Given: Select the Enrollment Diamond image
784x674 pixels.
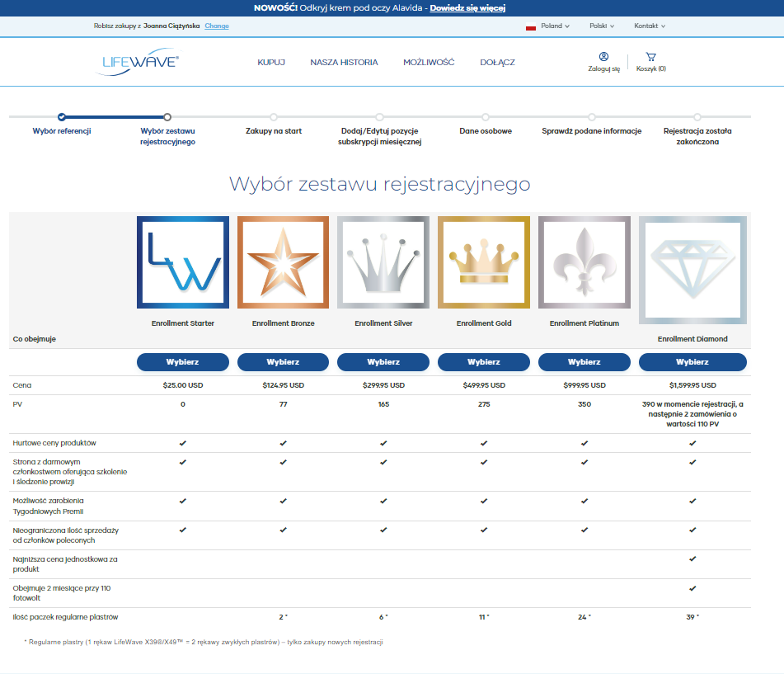Looking at the screenshot, I should (x=692, y=271).
